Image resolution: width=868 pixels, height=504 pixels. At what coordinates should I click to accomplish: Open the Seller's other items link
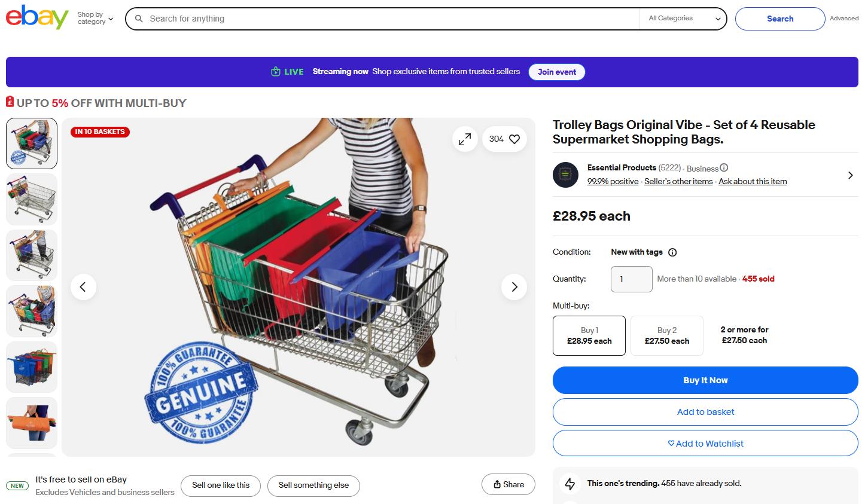click(678, 182)
